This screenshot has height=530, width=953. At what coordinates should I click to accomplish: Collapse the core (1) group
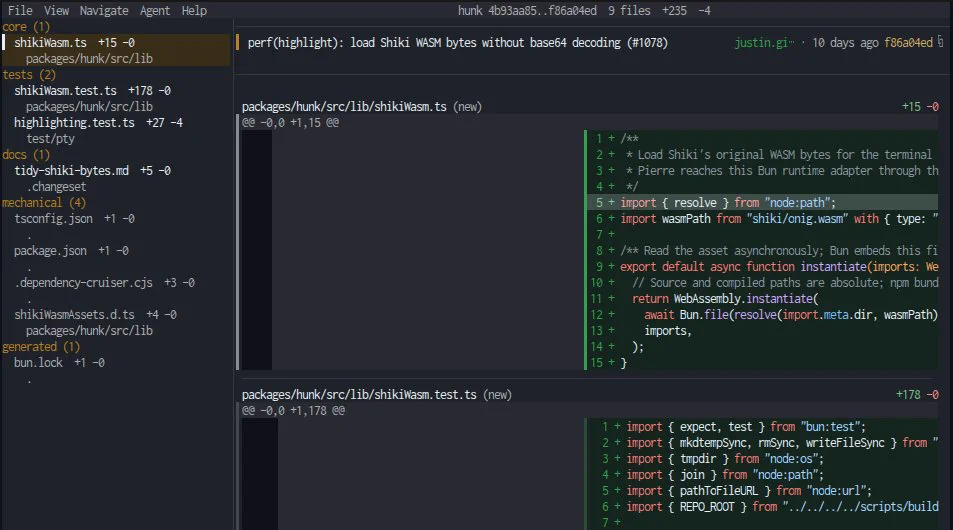click(26, 27)
